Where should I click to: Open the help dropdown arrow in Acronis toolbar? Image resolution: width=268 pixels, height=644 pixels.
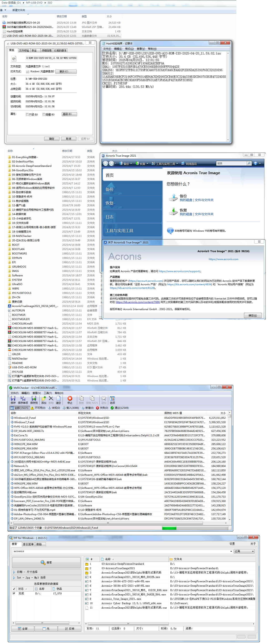pos(260,164)
